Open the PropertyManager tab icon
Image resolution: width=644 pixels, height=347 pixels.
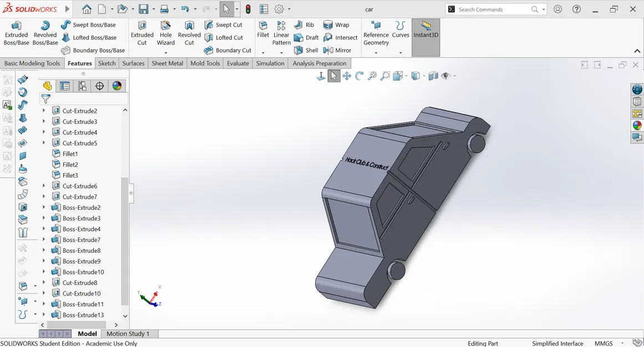tap(65, 86)
